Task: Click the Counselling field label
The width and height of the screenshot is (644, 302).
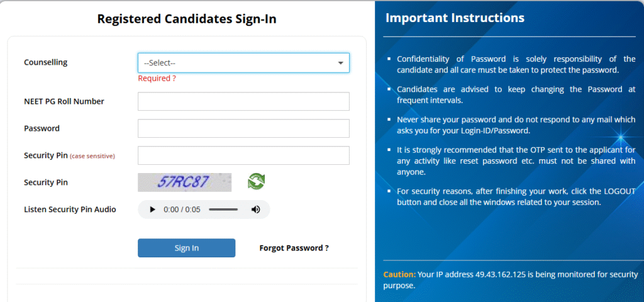Action: pos(46,62)
